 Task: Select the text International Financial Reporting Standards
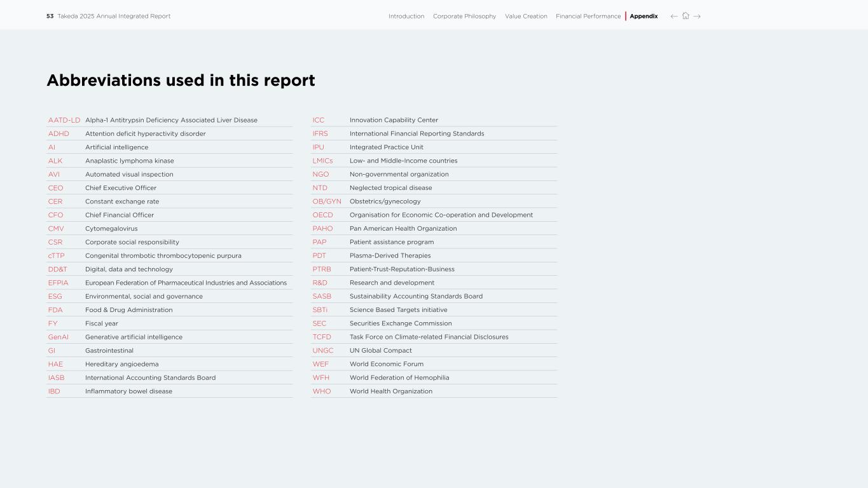[x=417, y=134]
